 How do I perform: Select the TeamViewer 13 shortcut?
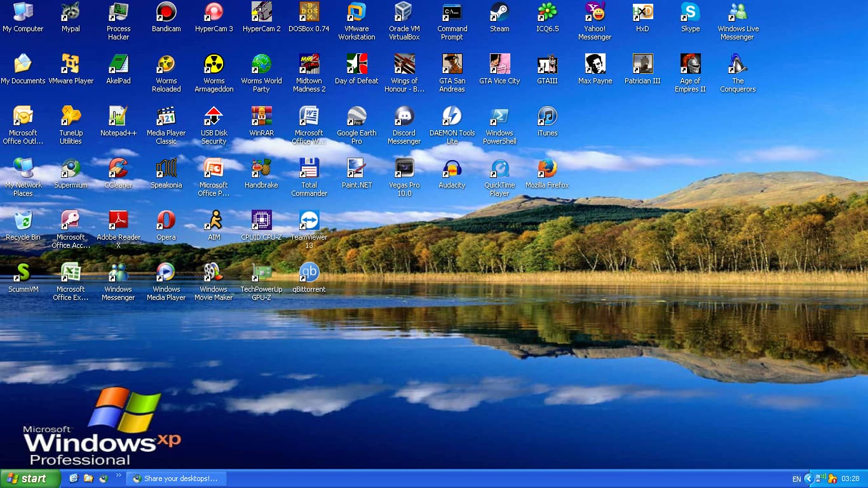coord(309,220)
